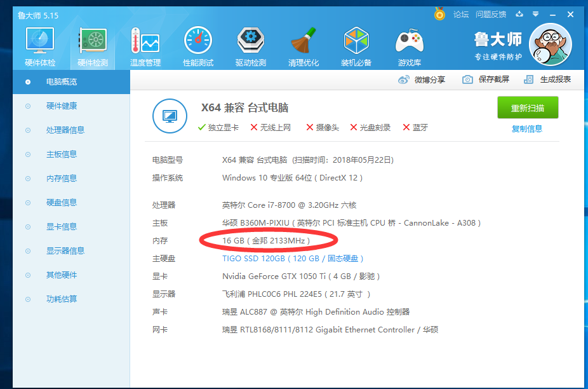Click the 独立显卡 green check status
This screenshot has height=389, width=588.
pyautogui.click(x=218, y=128)
